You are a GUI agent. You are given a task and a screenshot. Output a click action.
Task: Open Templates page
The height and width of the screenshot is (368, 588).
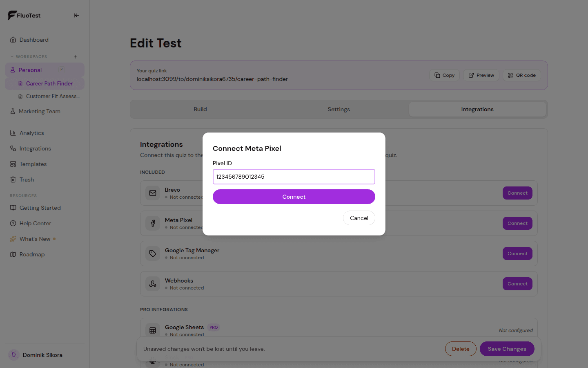point(45,164)
